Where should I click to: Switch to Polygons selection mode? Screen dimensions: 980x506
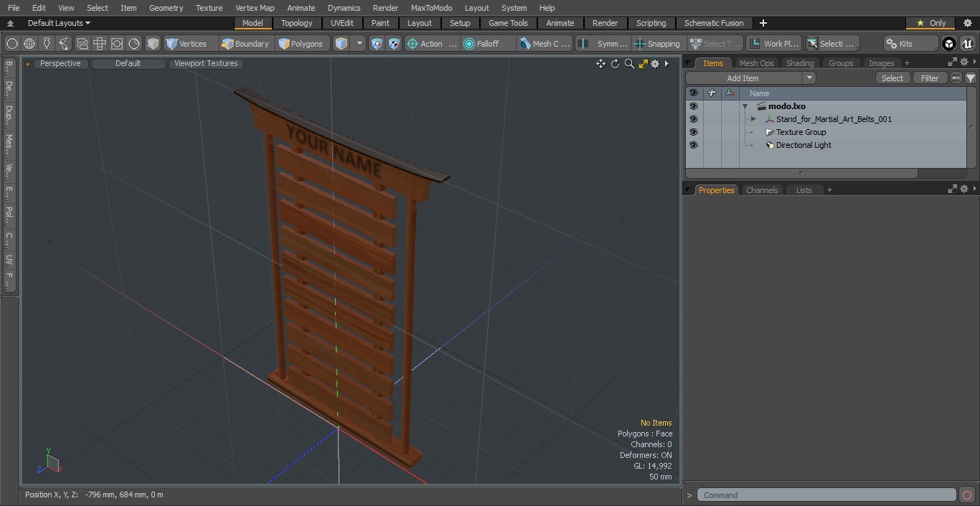point(301,44)
